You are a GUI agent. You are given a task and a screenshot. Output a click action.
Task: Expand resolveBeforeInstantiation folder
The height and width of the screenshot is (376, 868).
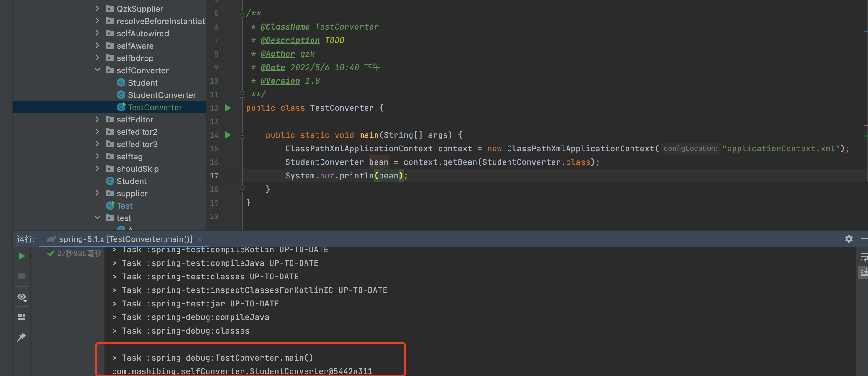(98, 21)
